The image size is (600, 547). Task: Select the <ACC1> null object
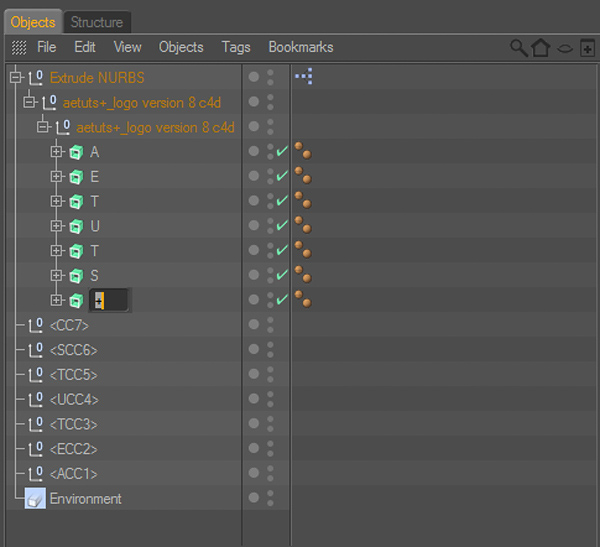[73, 474]
